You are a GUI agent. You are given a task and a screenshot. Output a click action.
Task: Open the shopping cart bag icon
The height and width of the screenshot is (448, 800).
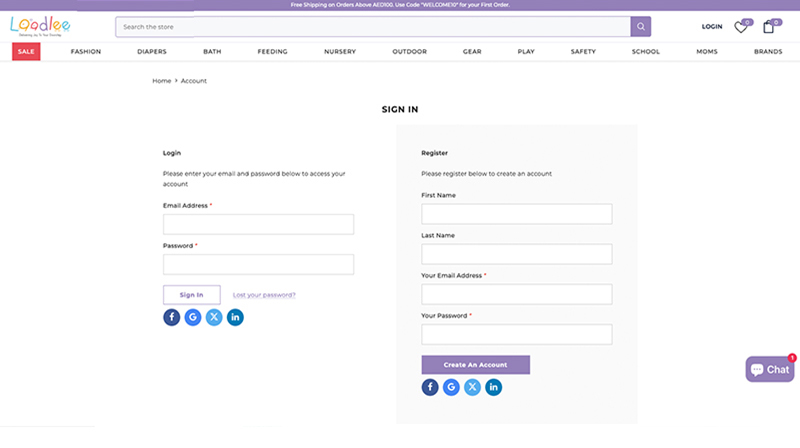click(769, 27)
